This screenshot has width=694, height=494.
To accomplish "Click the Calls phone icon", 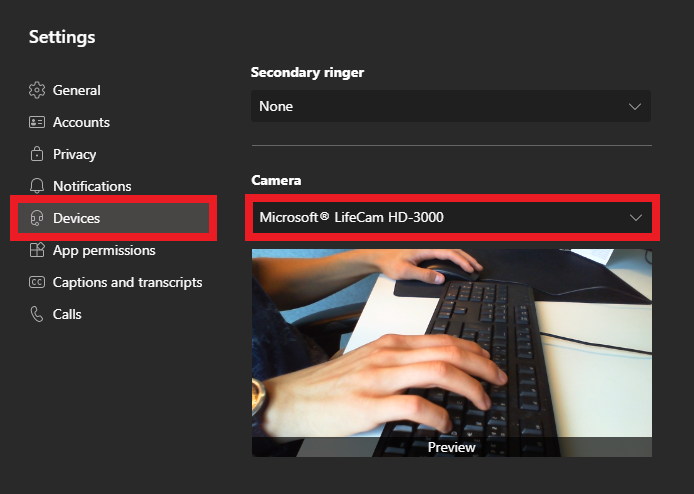I will (37, 314).
